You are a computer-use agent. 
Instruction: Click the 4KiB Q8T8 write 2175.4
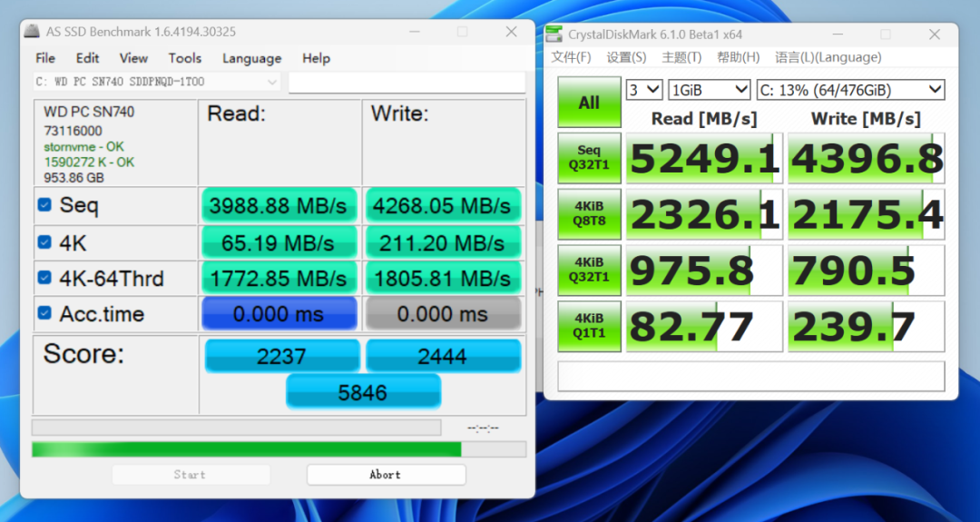[x=867, y=214]
